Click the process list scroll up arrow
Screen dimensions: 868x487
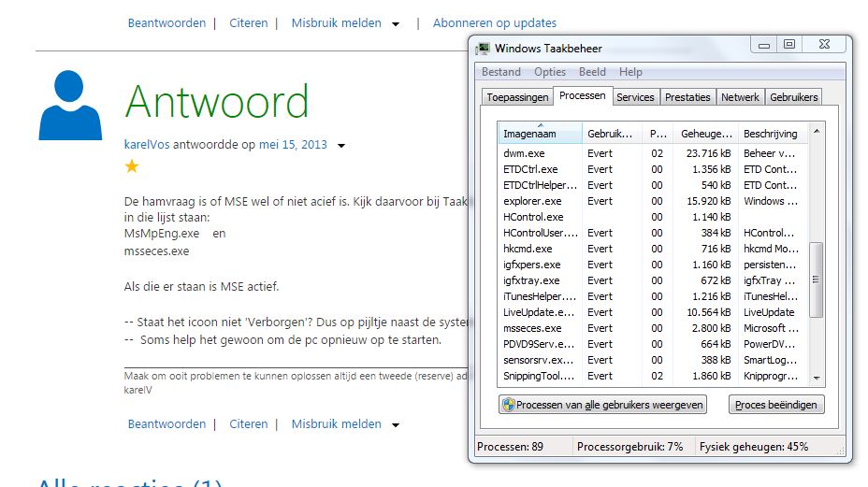817,131
